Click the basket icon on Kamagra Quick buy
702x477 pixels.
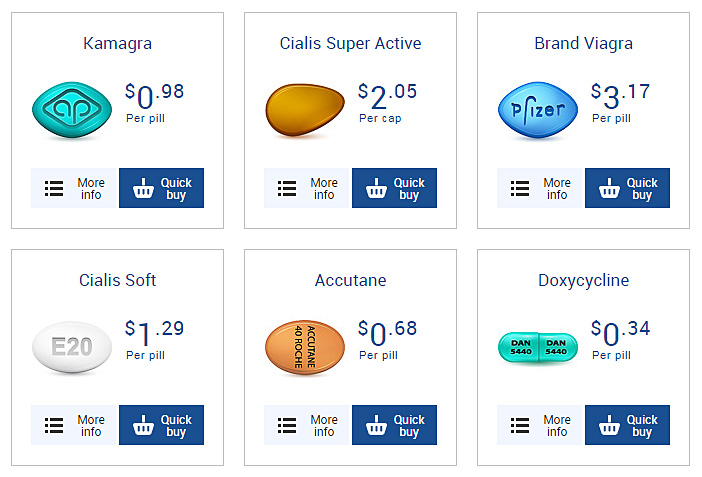coord(143,188)
